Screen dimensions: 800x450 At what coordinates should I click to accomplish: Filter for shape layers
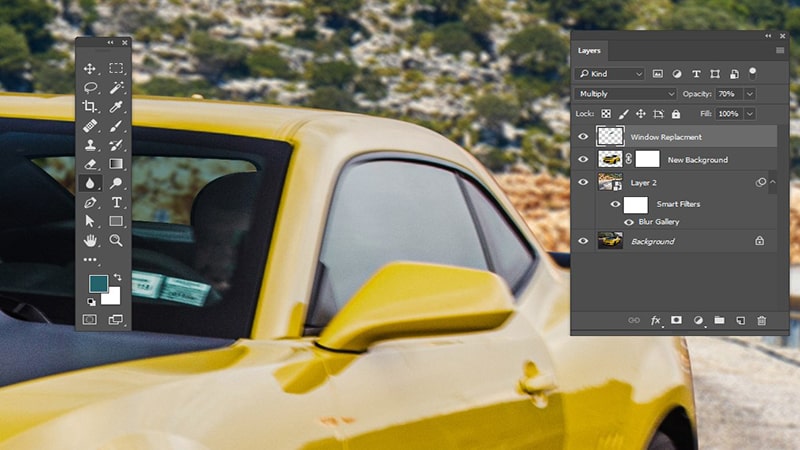click(715, 74)
